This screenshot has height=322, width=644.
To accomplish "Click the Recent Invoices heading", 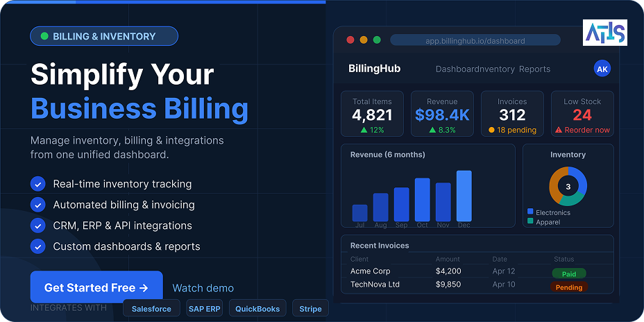I will [380, 246].
